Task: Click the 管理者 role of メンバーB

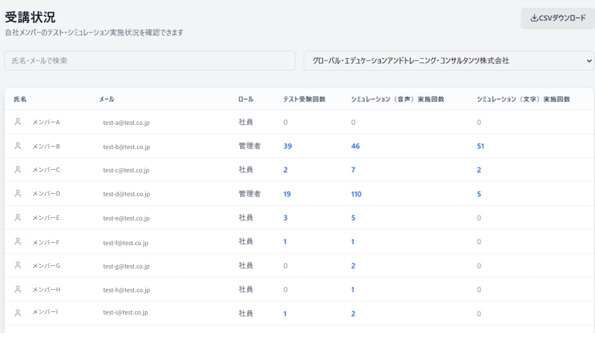Action: tap(249, 146)
